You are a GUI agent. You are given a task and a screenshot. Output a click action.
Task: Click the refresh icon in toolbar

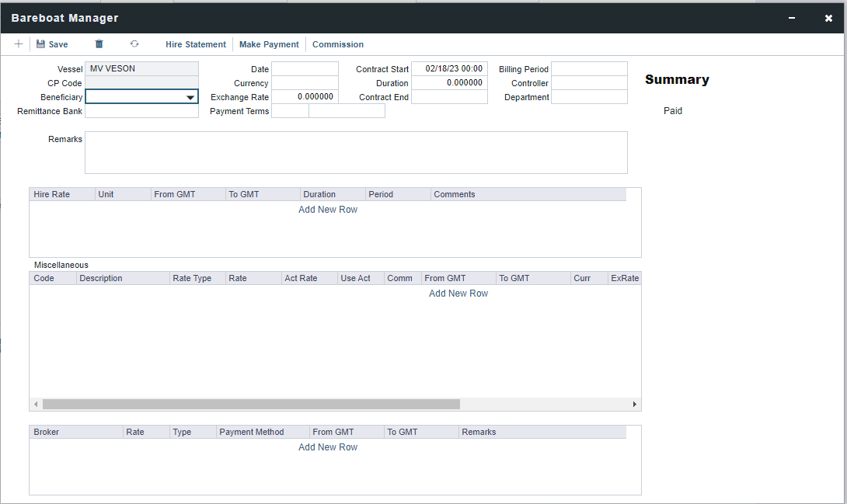[x=134, y=44]
